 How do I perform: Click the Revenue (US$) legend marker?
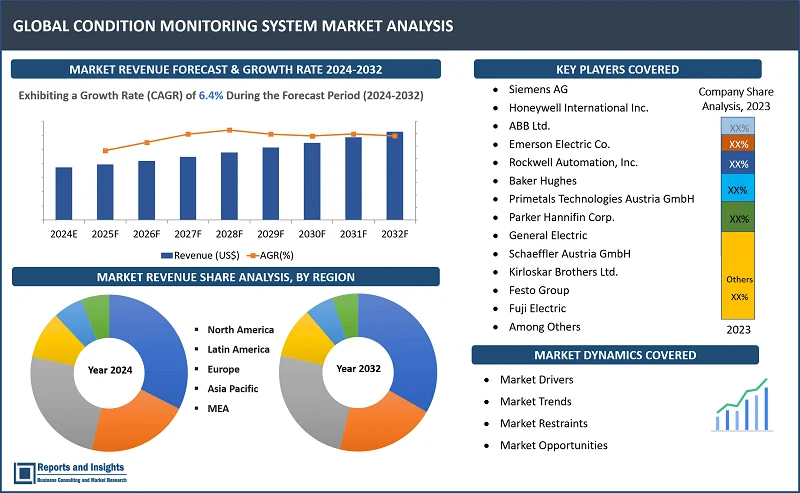[x=166, y=256]
